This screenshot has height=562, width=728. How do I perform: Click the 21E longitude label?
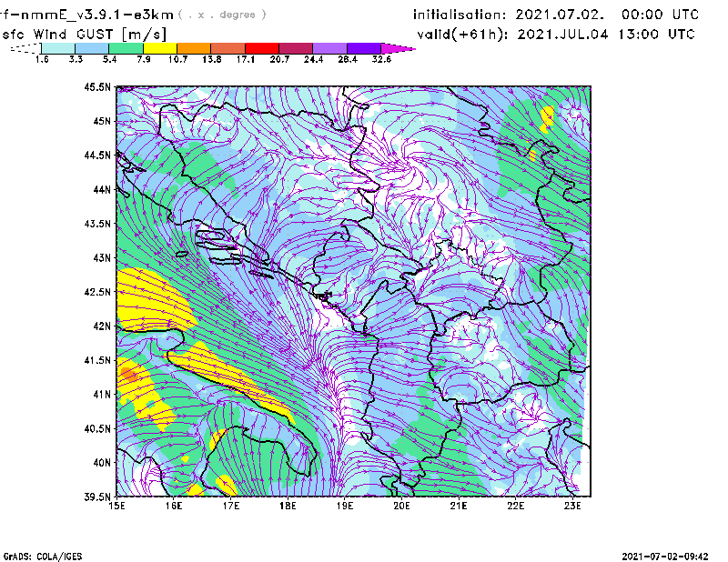tap(459, 506)
